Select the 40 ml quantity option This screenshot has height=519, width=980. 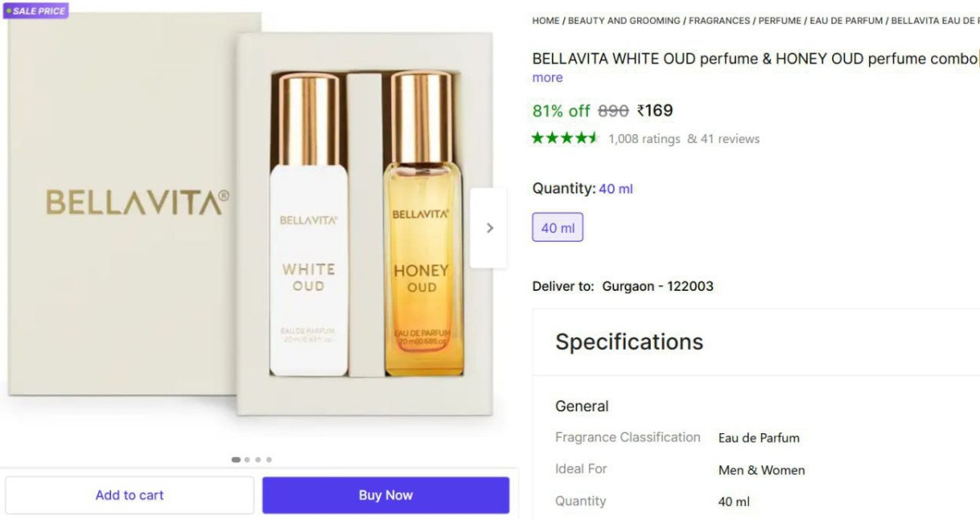558,228
